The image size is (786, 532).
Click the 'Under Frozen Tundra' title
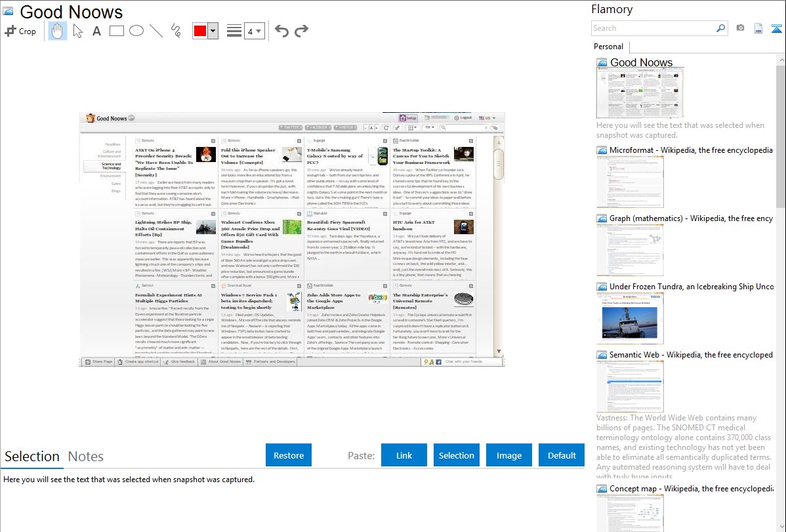pos(692,286)
